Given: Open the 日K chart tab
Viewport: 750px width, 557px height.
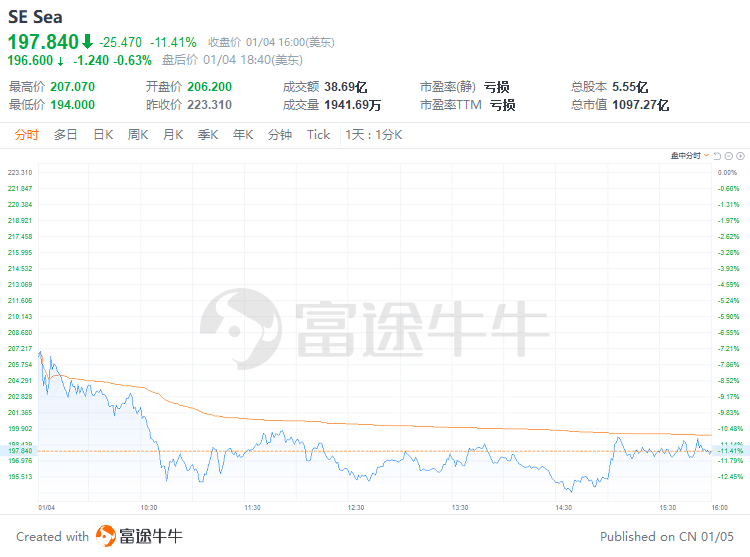Looking at the screenshot, I should (103, 135).
